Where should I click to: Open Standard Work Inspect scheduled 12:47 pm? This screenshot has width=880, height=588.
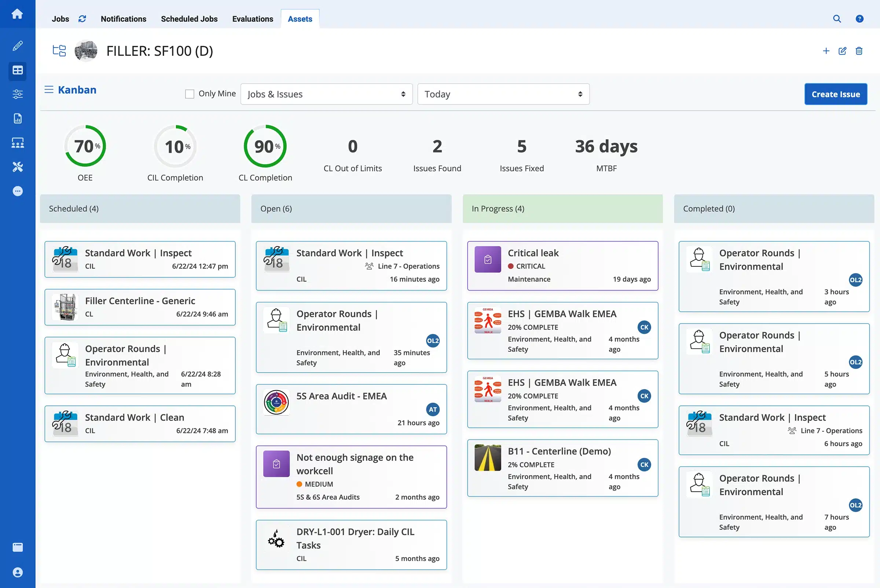(x=140, y=259)
